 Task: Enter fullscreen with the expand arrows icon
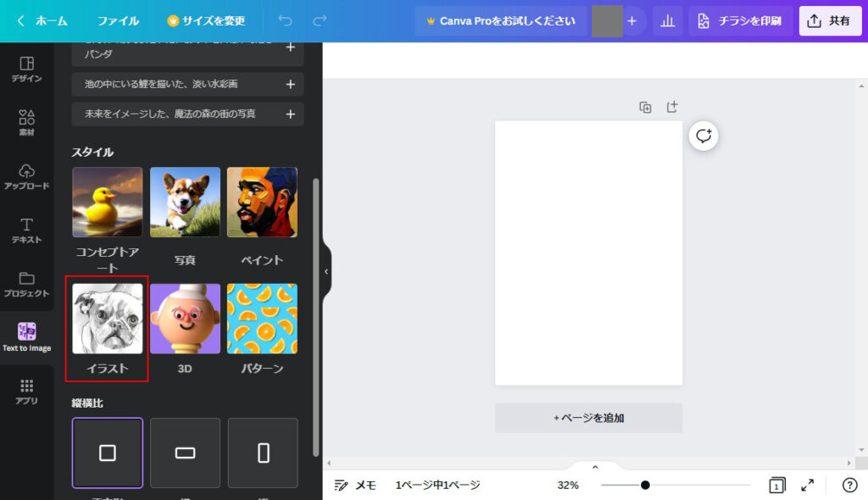pyautogui.click(x=808, y=485)
